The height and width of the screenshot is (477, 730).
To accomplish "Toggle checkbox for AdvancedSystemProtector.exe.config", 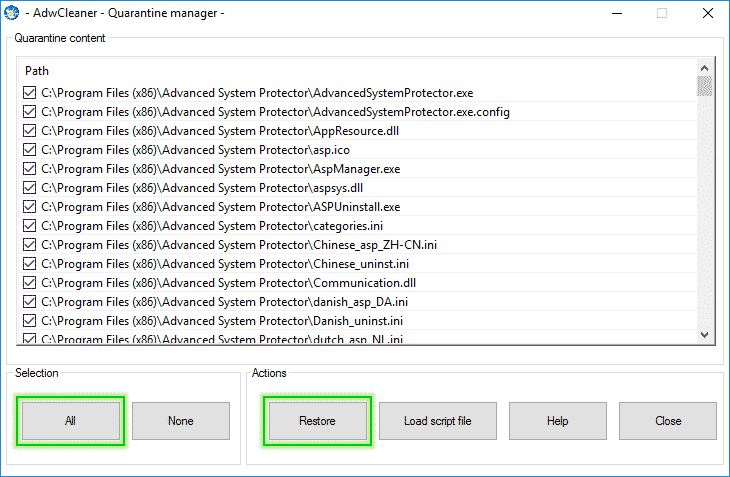I will pos(30,112).
